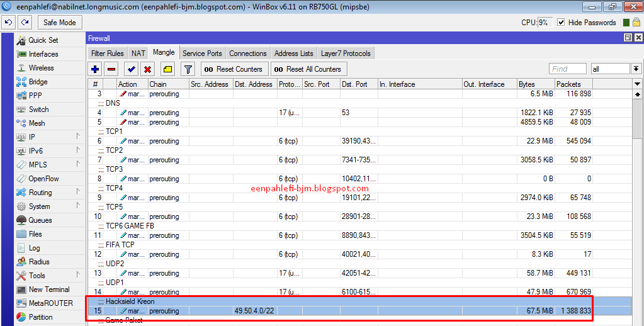Expand the IPv6 submenu
Image resolution: width=644 pixels, height=326 pixels.
49,150
